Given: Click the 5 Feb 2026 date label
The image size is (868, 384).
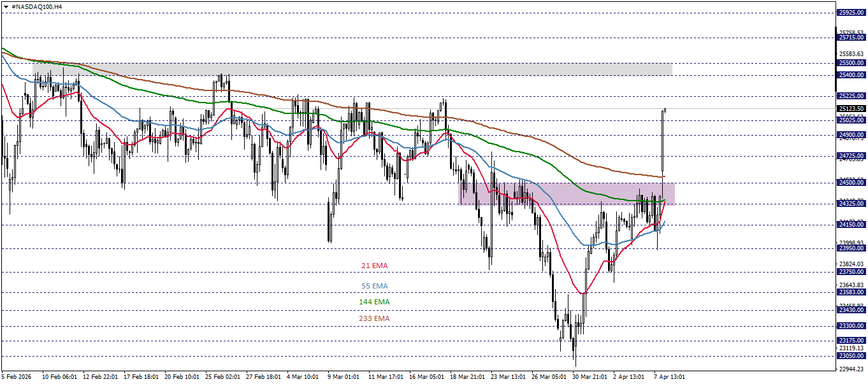Looking at the screenshot, I should (17, 376).
